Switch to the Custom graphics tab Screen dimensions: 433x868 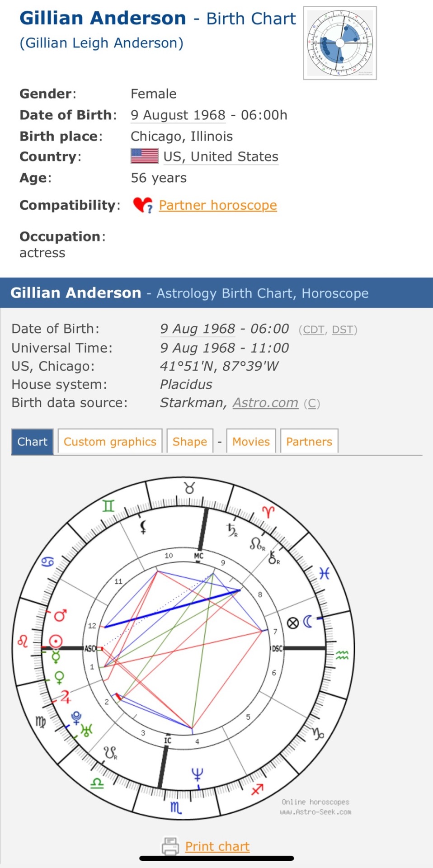point(110,441)
